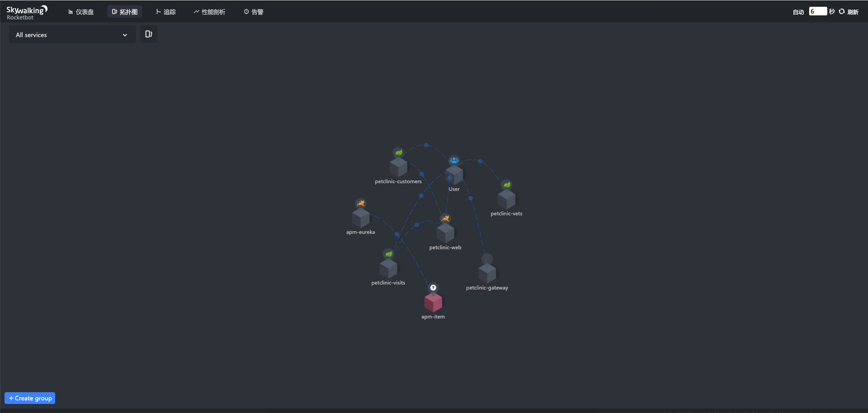
Task: Toggle the topology panel icon beside the services selector
Action: tap(148, 34)
